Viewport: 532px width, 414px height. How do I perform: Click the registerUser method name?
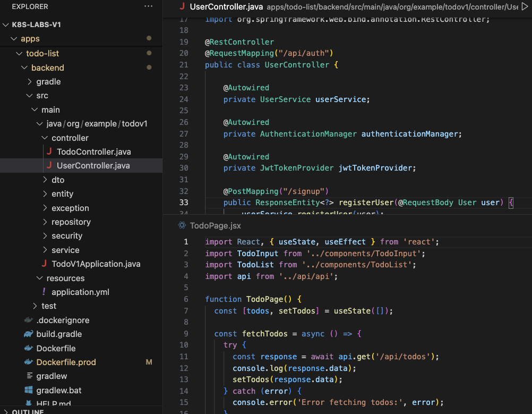tap(366, 202)
